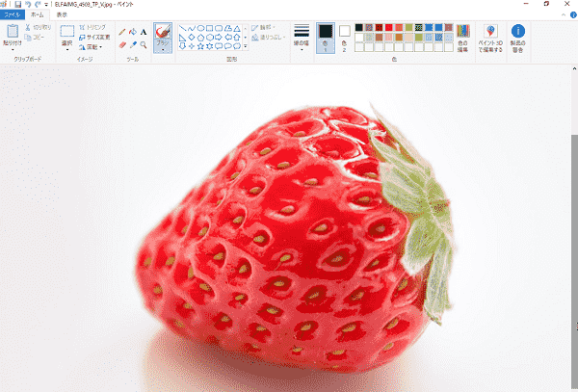
Task: Open the shape Fill (塗りつぶし) dropdown
Action: [x=269, y=38]
